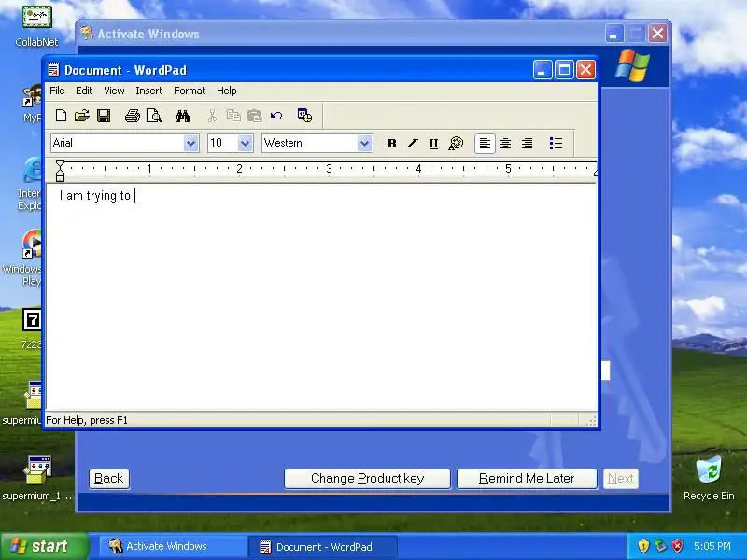The image size is (747, 560).
Task: Select Align Right paragraph alignment
Action: click(x=527, y=144)
